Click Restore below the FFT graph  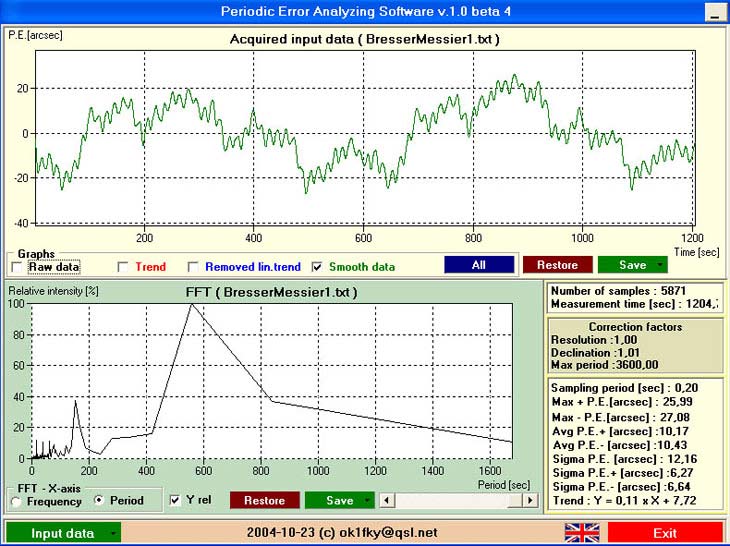264,500
